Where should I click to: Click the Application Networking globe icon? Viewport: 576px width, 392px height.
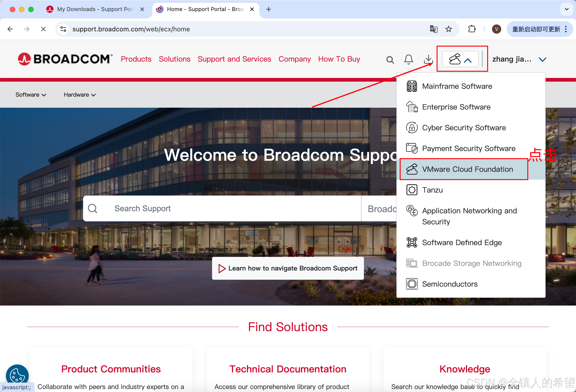click(412, 211)
